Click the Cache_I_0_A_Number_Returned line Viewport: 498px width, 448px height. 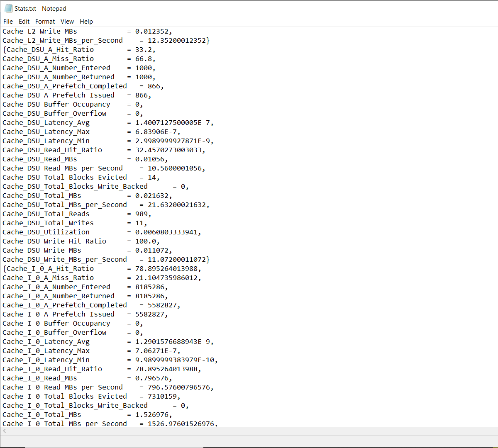(x=85, y=296)
